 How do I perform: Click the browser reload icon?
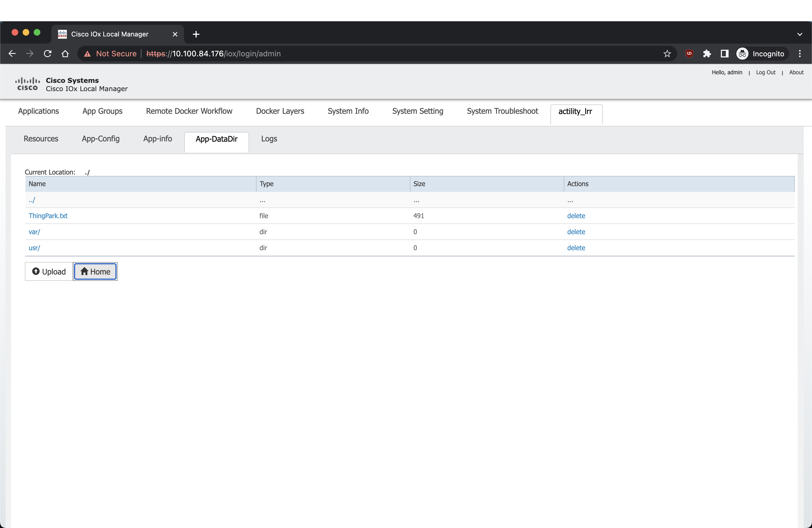48,54
